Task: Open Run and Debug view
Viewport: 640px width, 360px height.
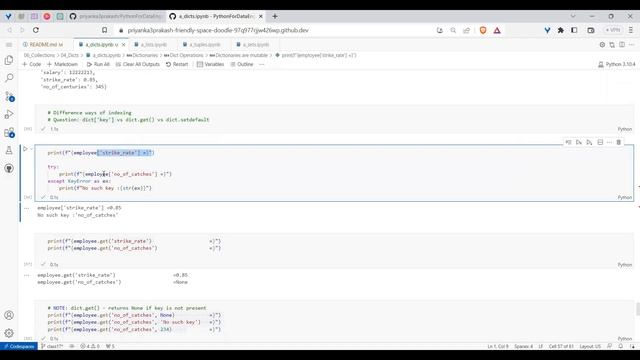Action: point(9,115)
